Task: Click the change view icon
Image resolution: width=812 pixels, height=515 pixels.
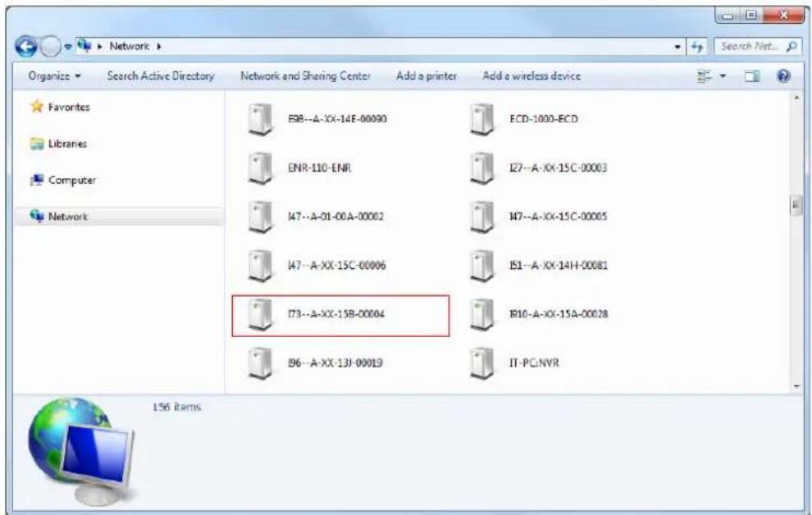Action: (704, 76)
